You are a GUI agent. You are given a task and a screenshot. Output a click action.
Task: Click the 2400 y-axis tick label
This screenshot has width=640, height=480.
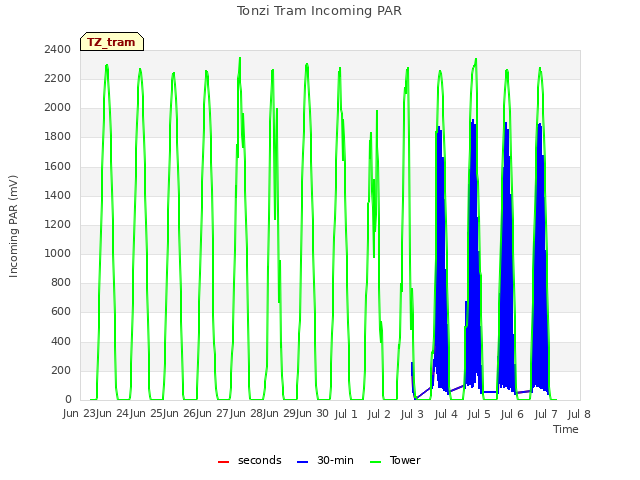click(x=58, y=49)
